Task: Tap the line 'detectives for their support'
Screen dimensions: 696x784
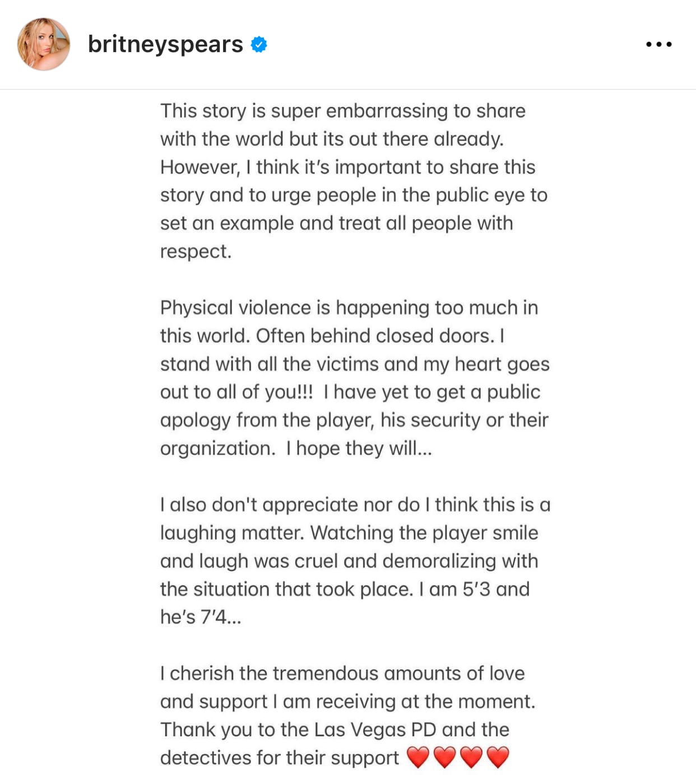Action: point(279,758)
